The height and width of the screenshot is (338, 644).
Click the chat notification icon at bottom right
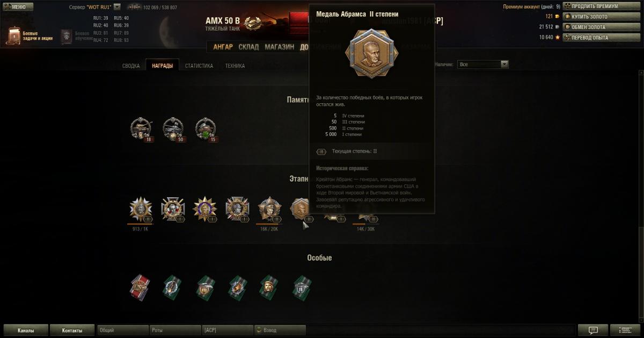(x=593, y=330)
